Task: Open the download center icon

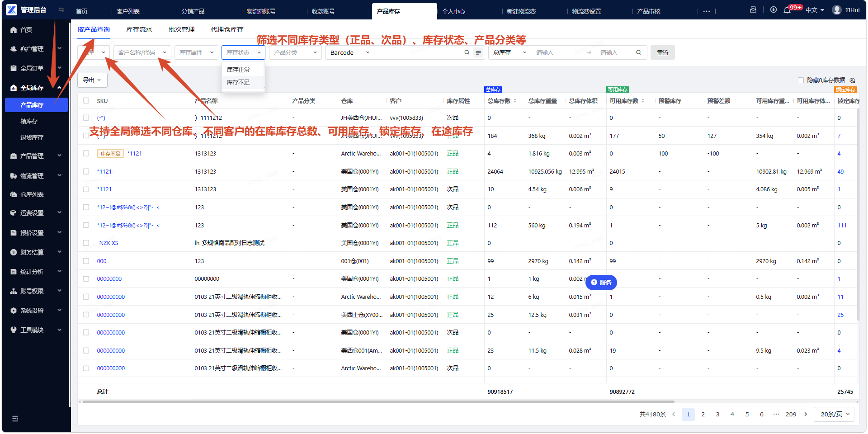Action: [x=774, y=9]
